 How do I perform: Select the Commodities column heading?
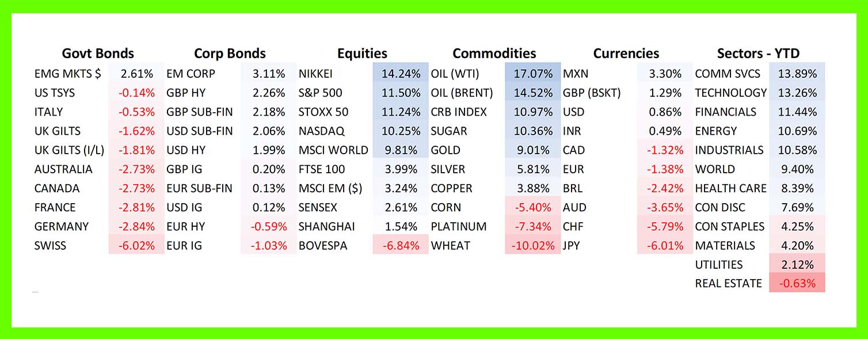coord(494,54)
